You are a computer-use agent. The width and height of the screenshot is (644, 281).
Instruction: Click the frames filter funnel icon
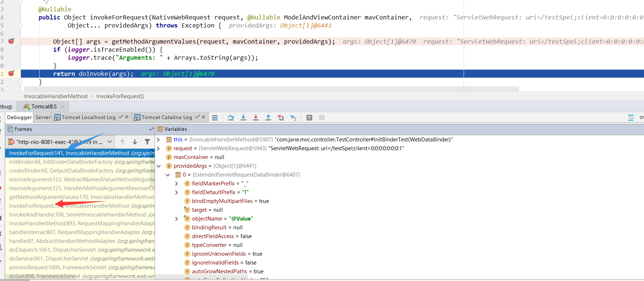coord(147,142)
